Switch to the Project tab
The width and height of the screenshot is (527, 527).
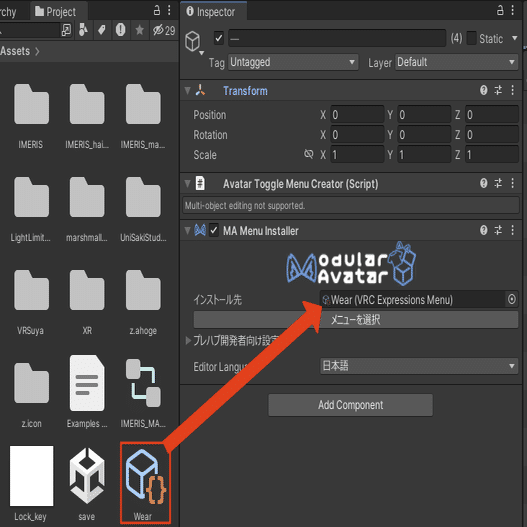[56, 12]
